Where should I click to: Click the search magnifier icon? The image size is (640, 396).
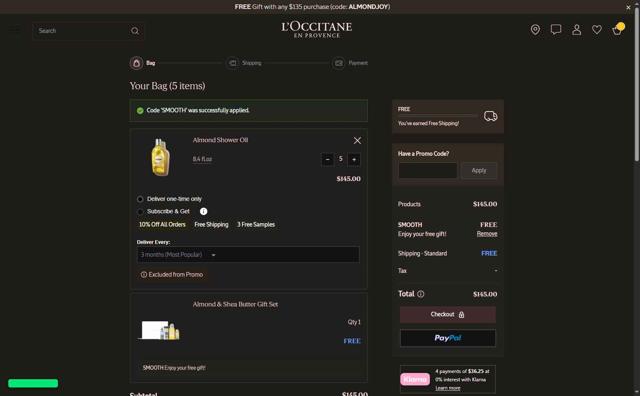[x=135, y=31]
